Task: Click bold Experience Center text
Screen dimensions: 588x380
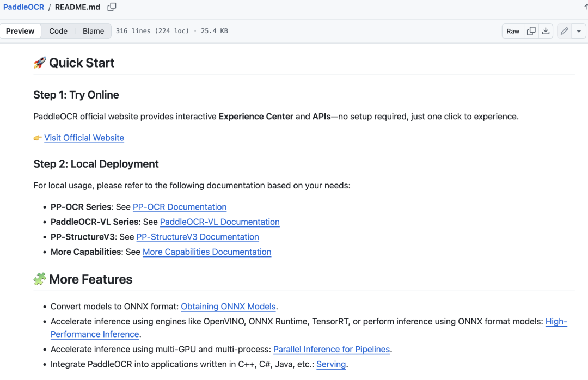Action: tap(256, 117)
